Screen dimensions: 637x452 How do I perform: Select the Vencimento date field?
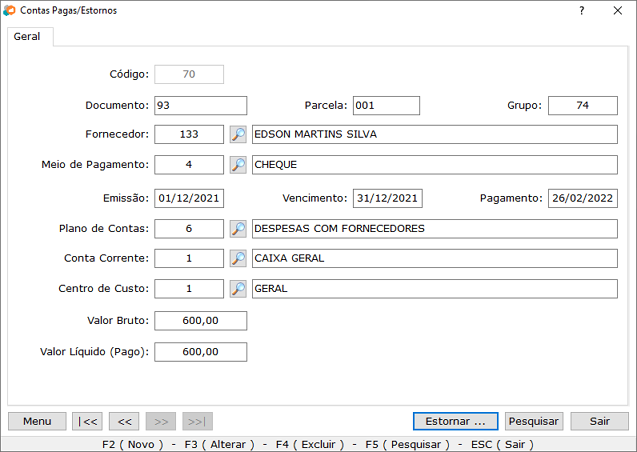coord(387,198)
